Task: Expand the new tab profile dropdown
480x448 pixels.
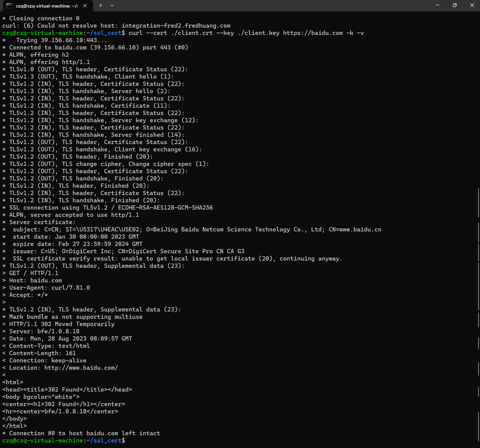Action: [x=112, y=6]
